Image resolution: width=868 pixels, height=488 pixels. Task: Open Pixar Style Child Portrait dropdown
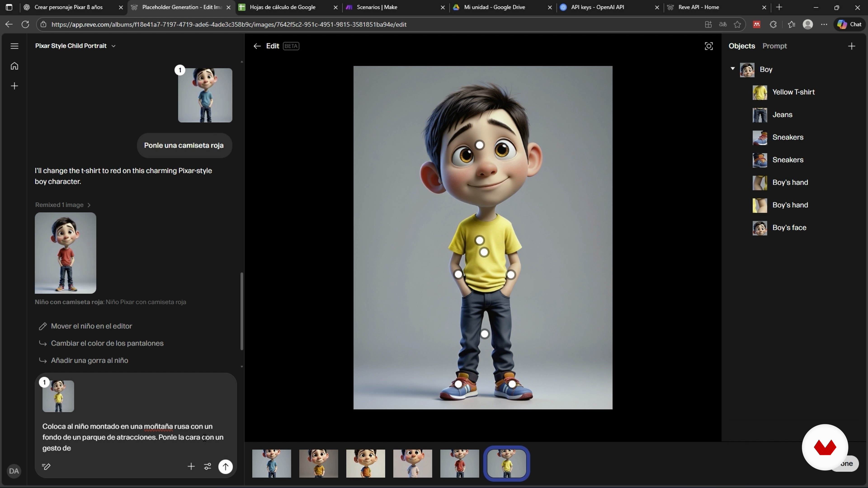pyautogui.click(x=113, y=46)
